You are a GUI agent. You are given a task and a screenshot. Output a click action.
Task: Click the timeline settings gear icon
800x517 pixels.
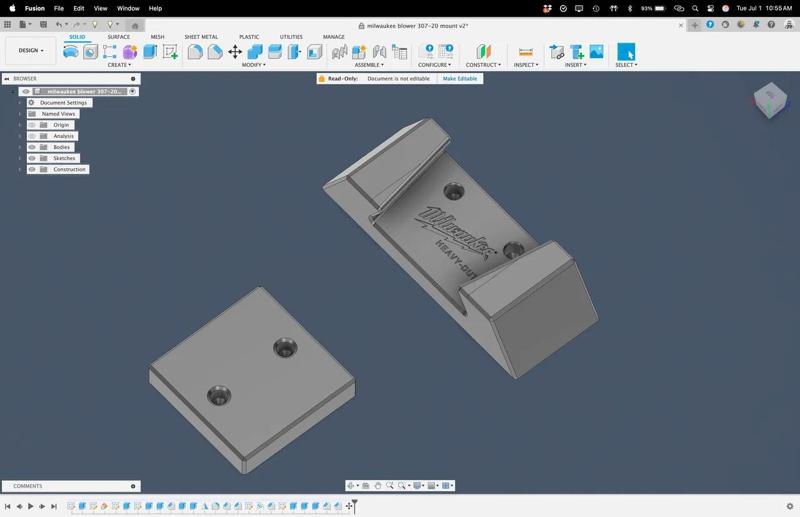pos(789,506)
